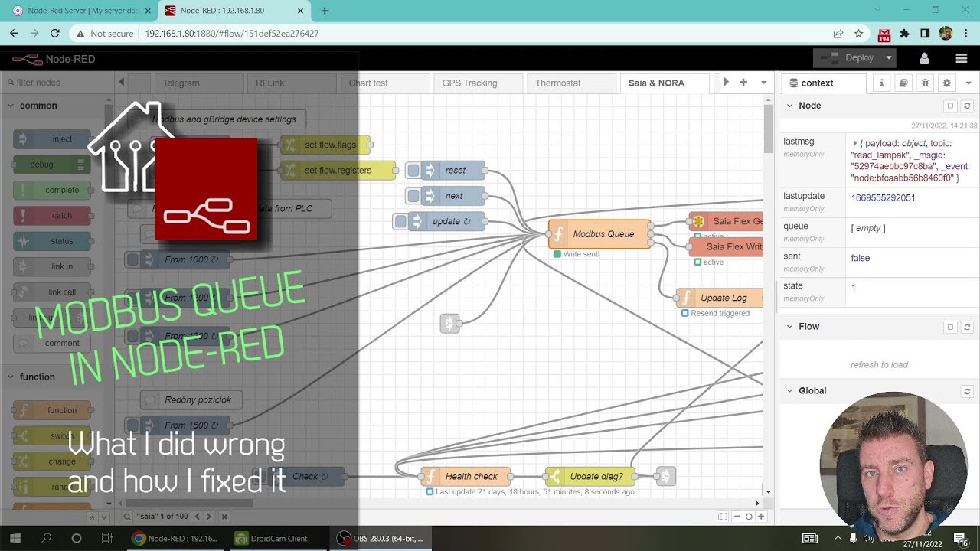Select the Update Log function node
This screenshot has height=551, width=980.
click(720, 298)
